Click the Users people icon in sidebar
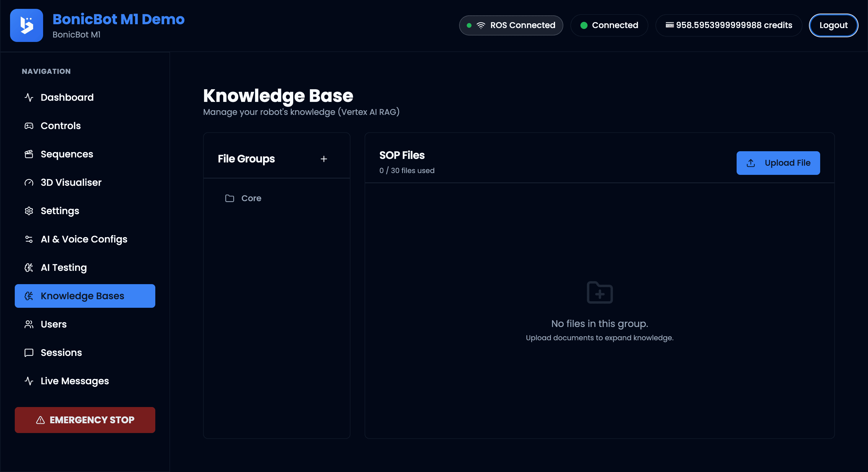The image size is (868, 472). [x=29, y=324]
